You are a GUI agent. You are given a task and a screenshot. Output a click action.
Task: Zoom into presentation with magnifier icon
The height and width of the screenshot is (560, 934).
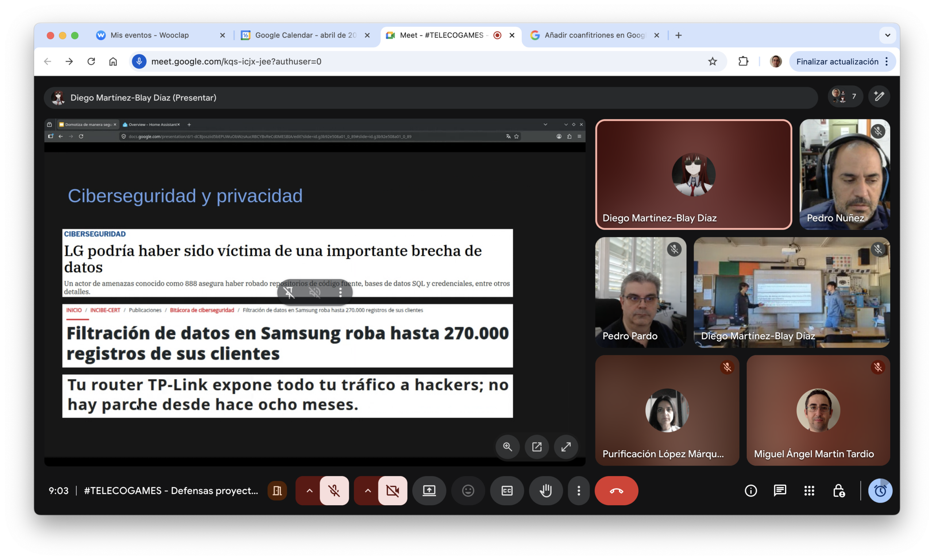point(507,447)
